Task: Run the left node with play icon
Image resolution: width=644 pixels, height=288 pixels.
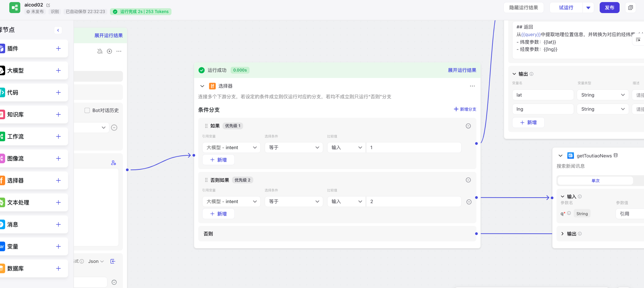Action: (109, 51)
